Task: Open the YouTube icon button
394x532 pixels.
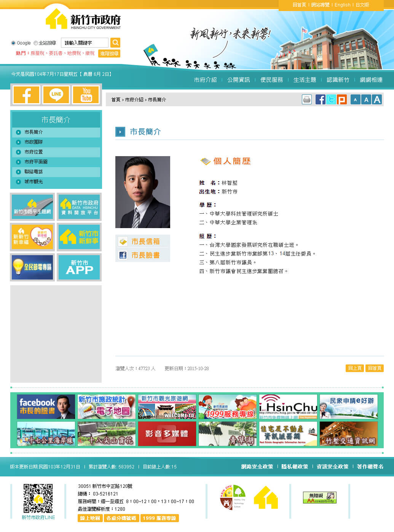Action: pos(86,95)
